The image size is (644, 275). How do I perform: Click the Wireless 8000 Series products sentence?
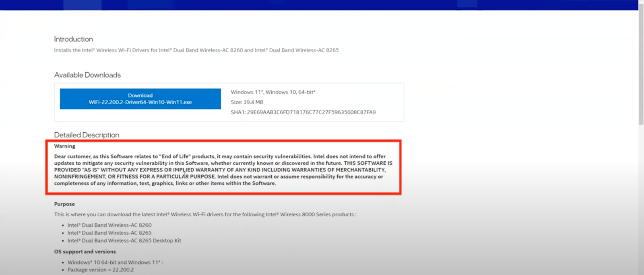click(205, 215)
